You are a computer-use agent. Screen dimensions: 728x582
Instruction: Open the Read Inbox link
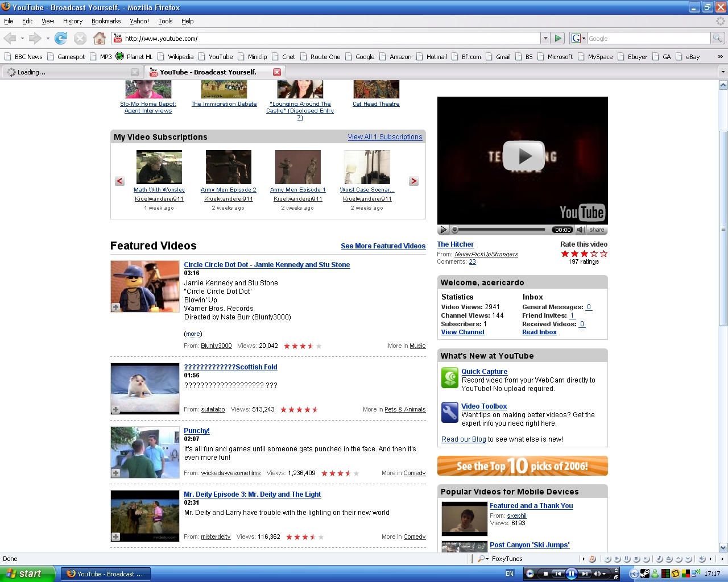click(x=539, y=332)
